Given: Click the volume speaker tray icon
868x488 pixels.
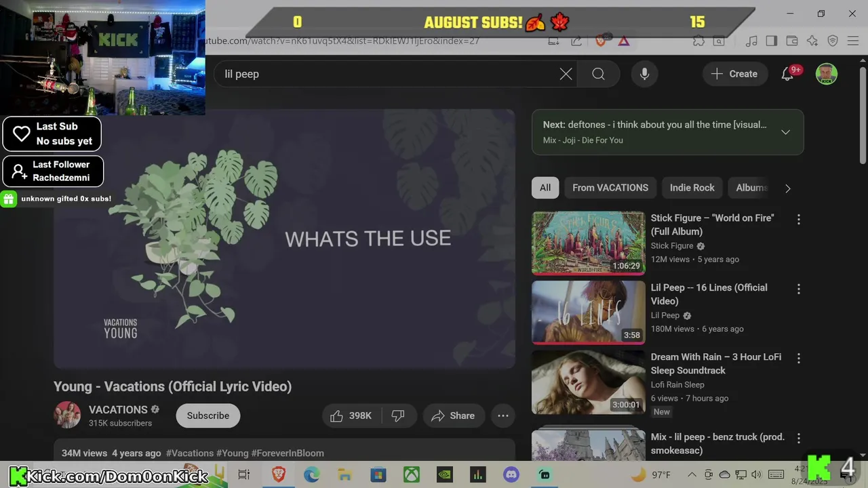Looking at the screenshot, I should (756, 474).
